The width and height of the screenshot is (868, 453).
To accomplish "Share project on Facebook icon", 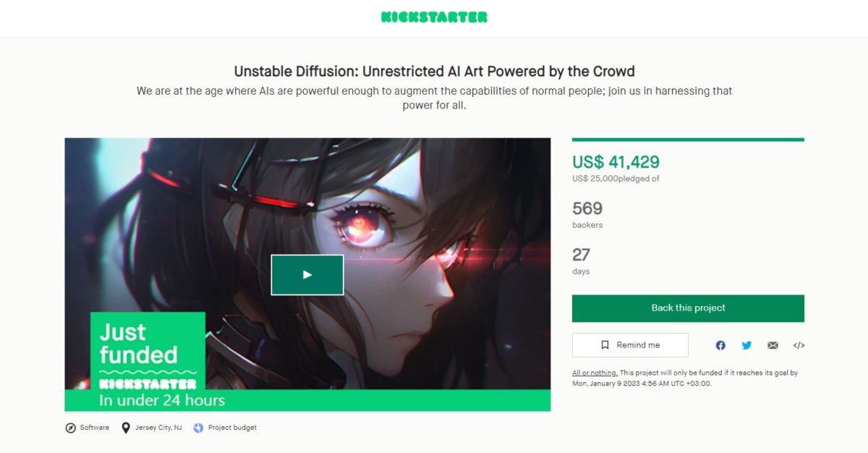I will (x=720, y=345).
